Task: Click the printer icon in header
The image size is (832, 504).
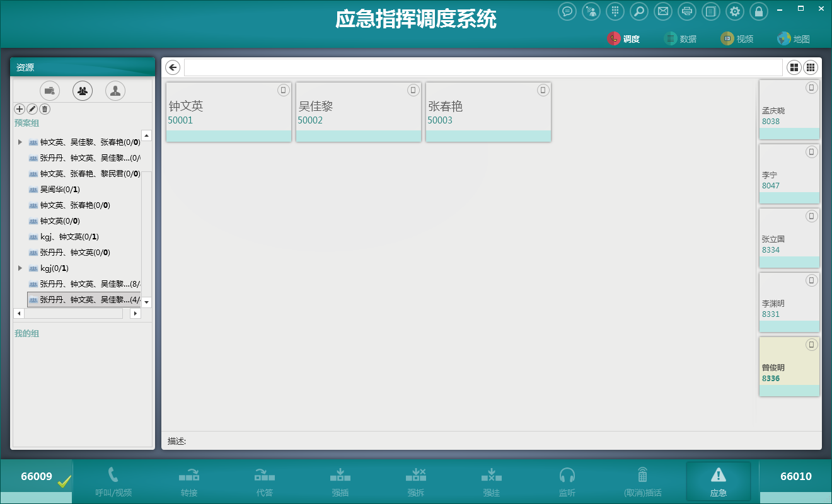Action: pyautogui.click(x=687, y=11)
